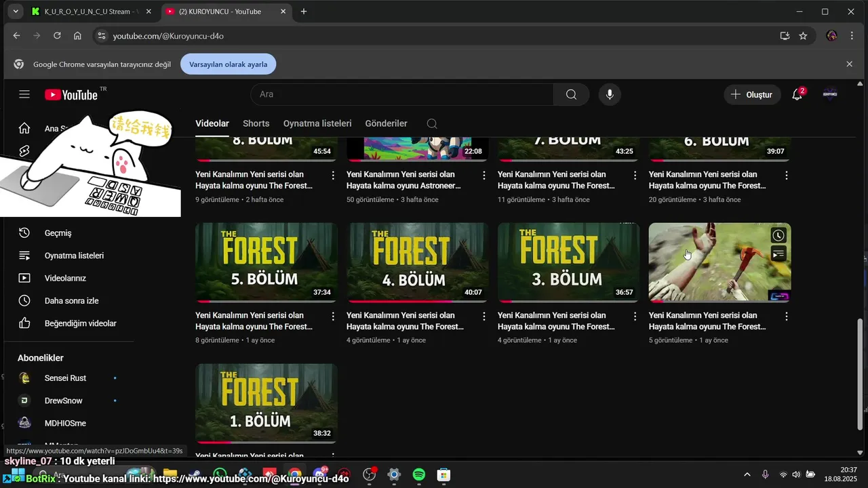Open options menu for 5. BÖLÜM video

point(333,316)
